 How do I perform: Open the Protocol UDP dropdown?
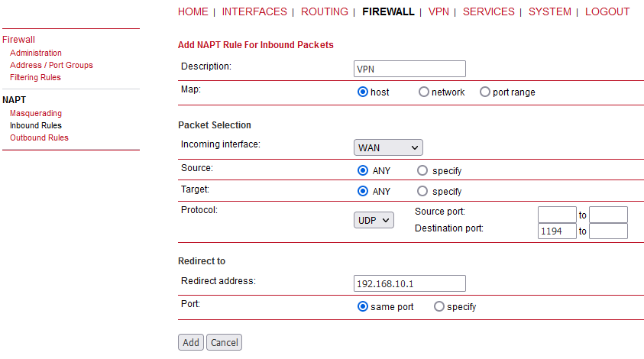pos(374,220)
